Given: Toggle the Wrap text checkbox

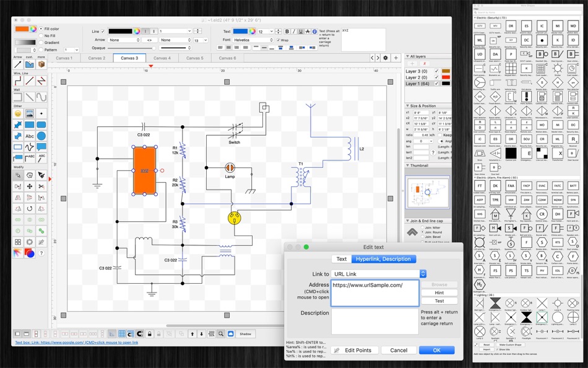Looking at the screenshot, I should coord(279,40).
